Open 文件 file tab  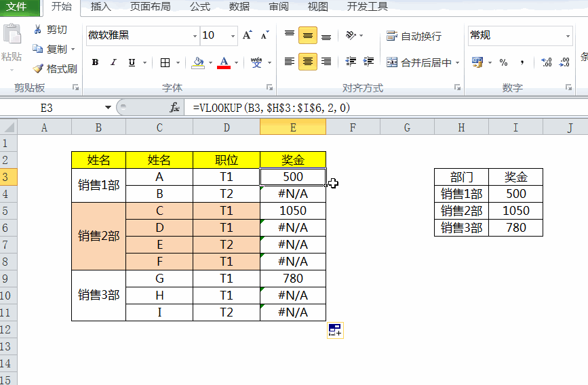(x=20, y=7)
